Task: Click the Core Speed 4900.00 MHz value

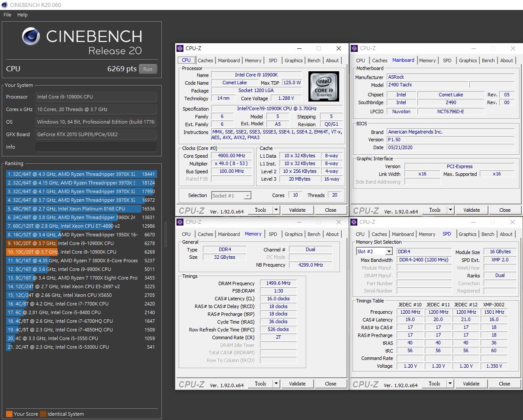Action: (231, 156)
